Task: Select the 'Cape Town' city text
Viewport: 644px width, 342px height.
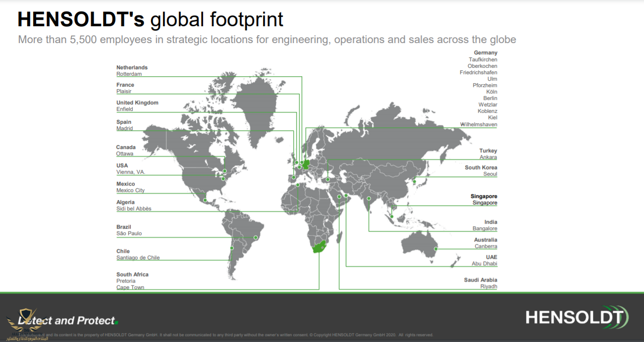Action: [x=130, y=287]
